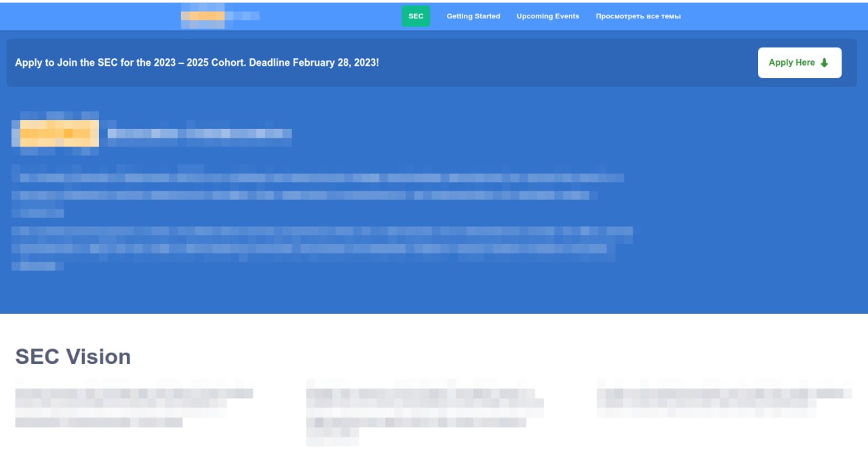Screen dimensions: 868x459
Task: Click the large orange logo in the hero section
Action: click(56, 133)
